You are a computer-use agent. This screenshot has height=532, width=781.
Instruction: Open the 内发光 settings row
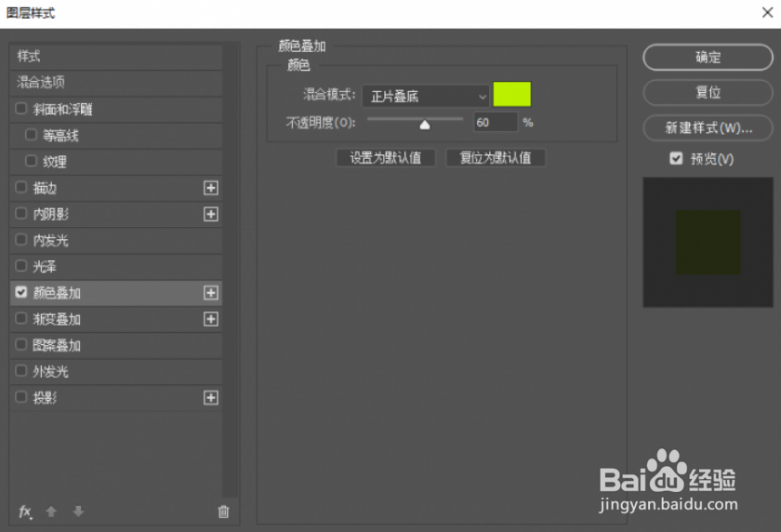(115, 240)
